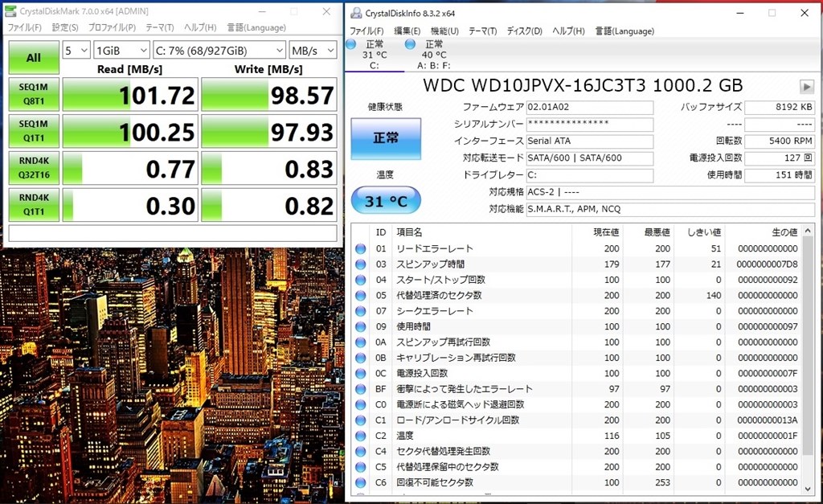
Task: Open CrystalDiskInfo ヘルプ(H) menu
Action: tap(568, 31)
